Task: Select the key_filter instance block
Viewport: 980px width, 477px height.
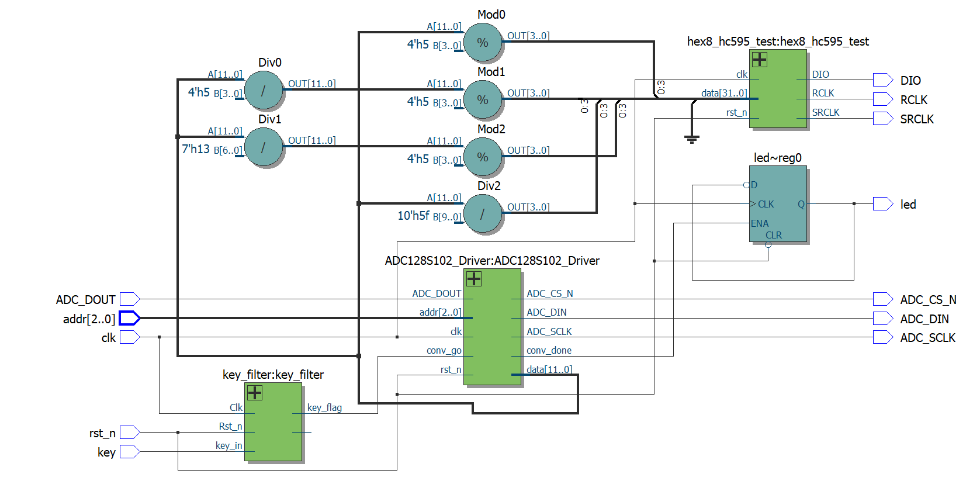Action: [273, 422]
